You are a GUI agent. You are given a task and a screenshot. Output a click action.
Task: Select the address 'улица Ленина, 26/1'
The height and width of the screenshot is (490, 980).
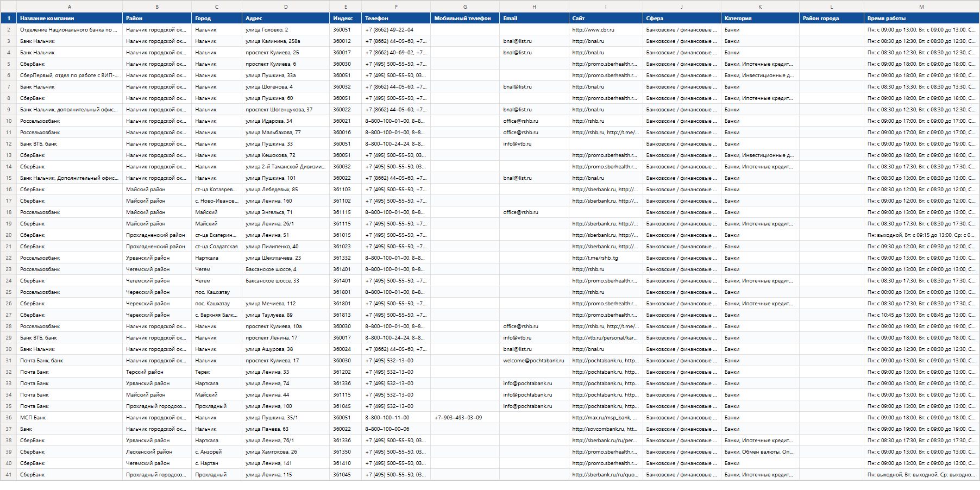(286, 224)
